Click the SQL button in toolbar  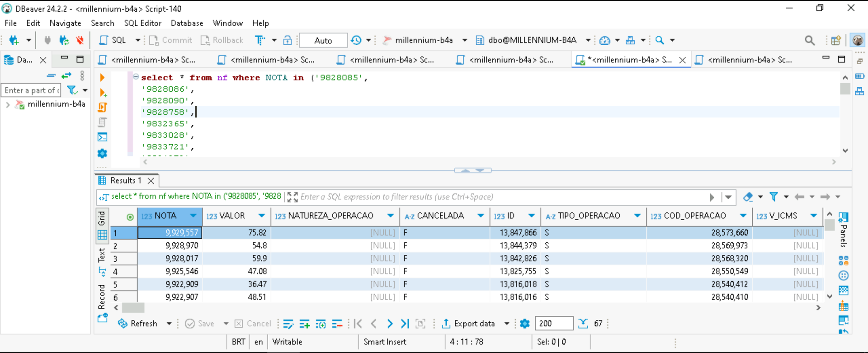click(113, 40)
